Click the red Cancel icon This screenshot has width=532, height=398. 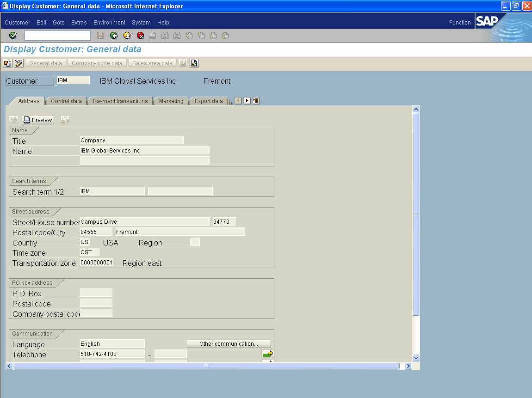pos(140,35)
